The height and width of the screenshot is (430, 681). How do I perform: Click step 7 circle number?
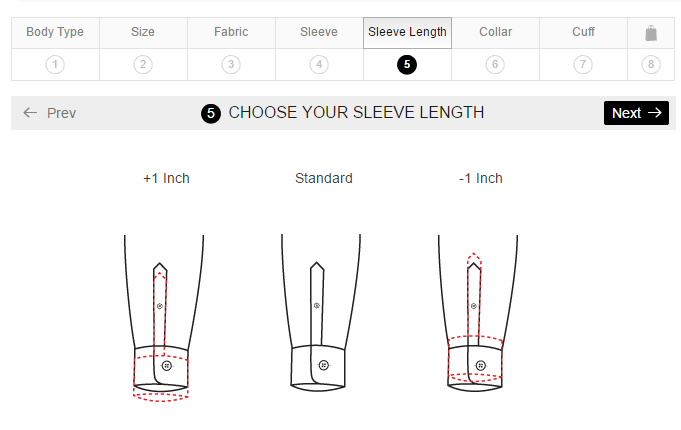pos(583,65)
